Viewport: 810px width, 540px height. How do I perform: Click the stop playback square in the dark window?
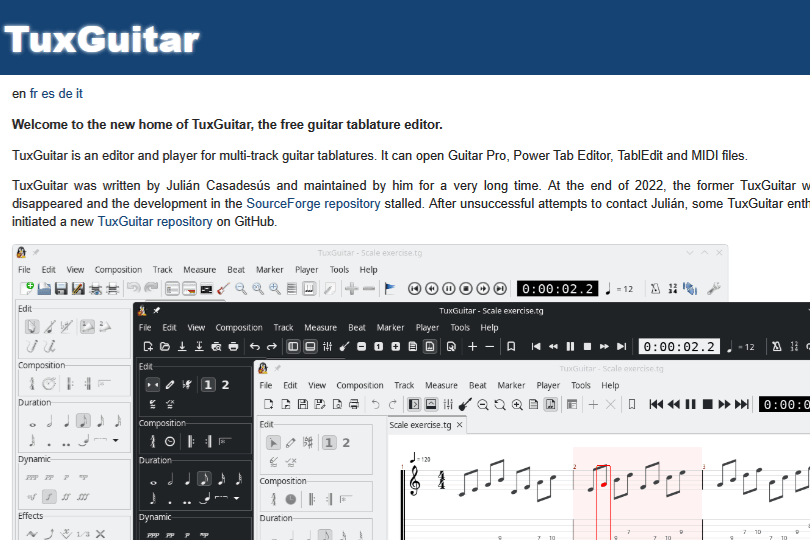pos(587,347)
